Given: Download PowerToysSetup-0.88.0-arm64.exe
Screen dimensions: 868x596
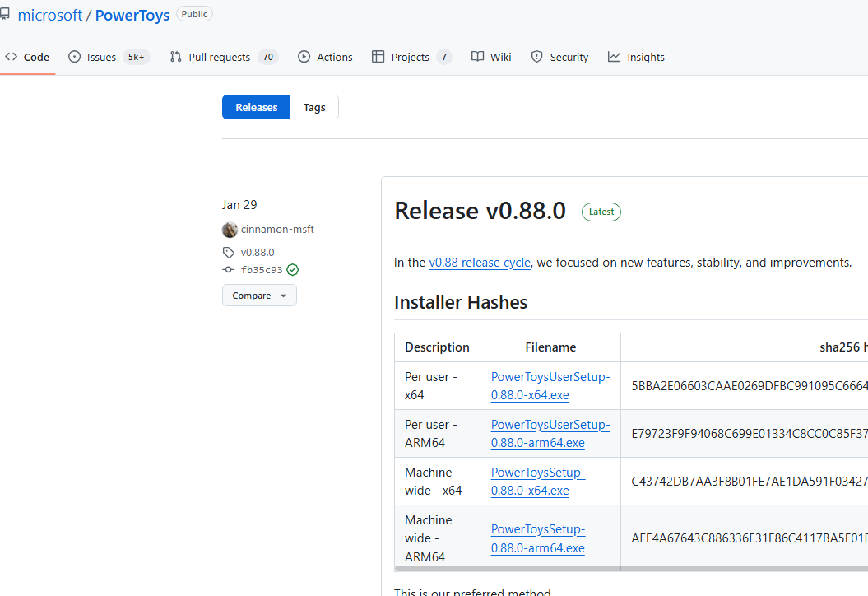Looking at the screenshot, I should 538,538.
